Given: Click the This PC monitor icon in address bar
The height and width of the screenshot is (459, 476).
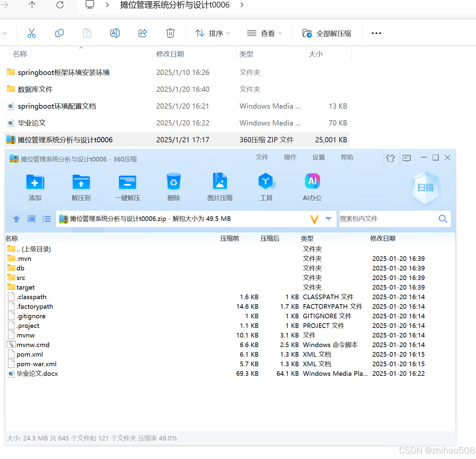Looking at the screenshot, I should pos(90,4).
